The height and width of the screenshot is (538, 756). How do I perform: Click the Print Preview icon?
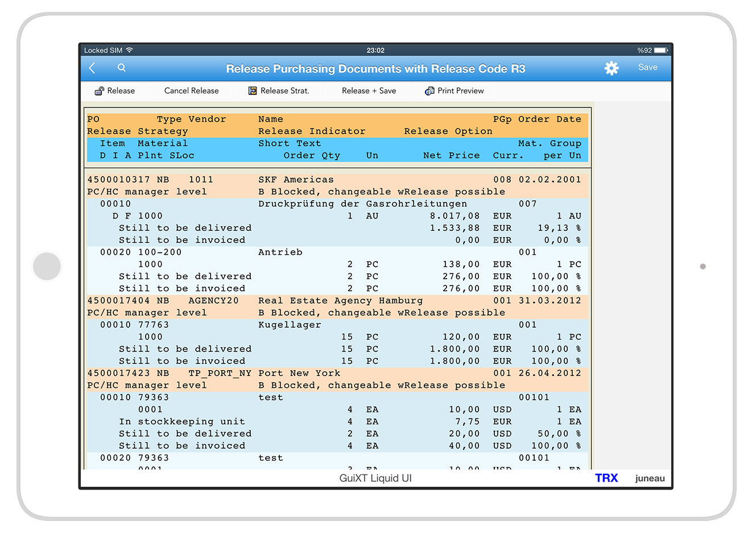pos(429,91)
